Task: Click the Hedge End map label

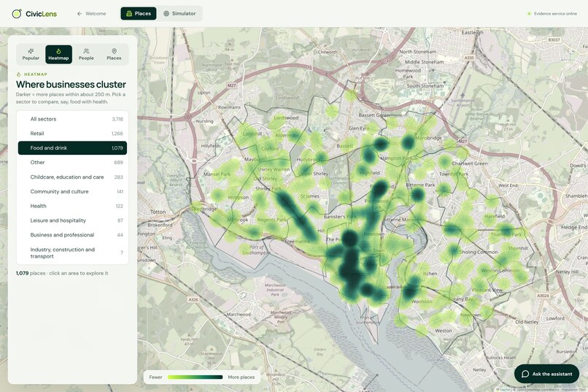Action: [574, 227]
